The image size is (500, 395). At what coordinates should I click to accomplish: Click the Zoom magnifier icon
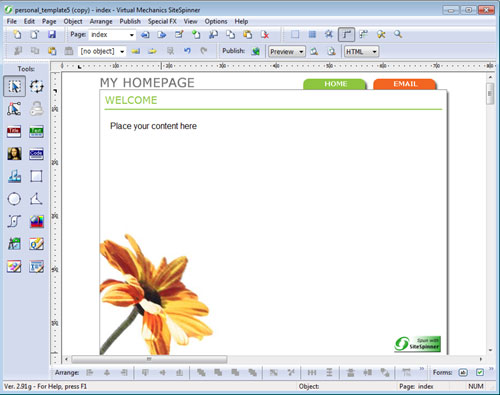[398, 34]
